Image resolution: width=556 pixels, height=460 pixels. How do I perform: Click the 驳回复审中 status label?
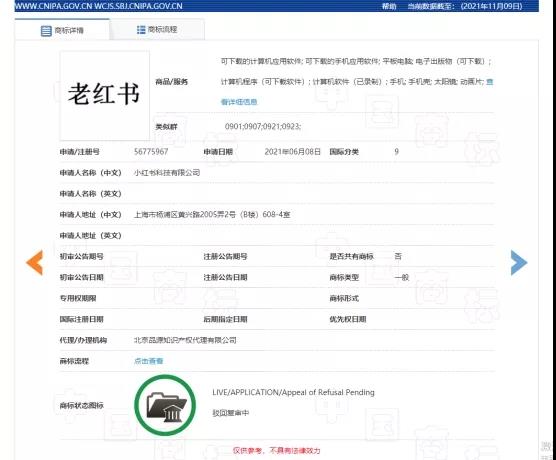click(230, 413)
